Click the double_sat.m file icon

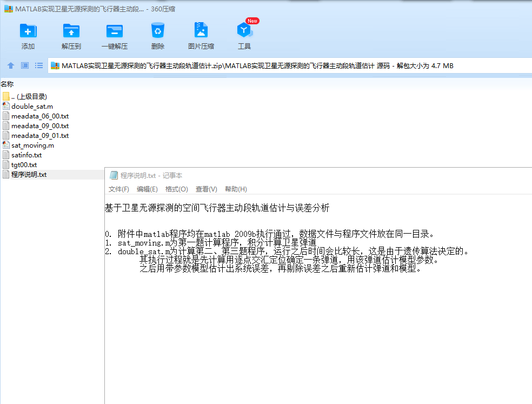(6, 106)
